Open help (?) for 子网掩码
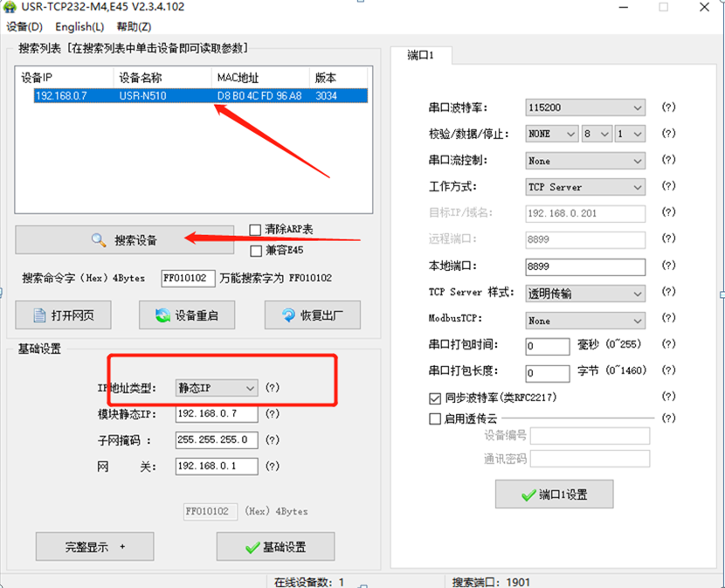Screen dimensions: 725x588 (273, 440)
